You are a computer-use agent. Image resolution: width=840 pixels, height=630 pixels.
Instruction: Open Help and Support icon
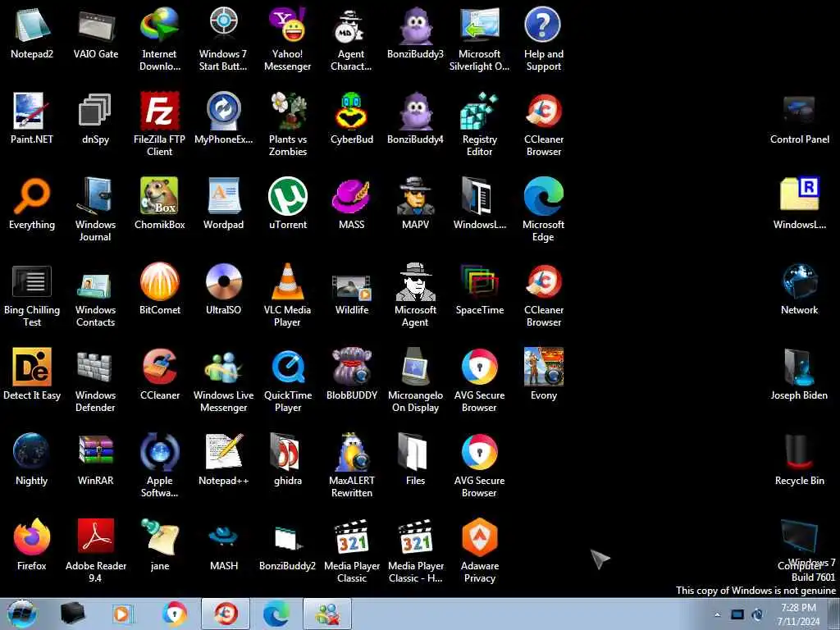(x=543, y=39)
